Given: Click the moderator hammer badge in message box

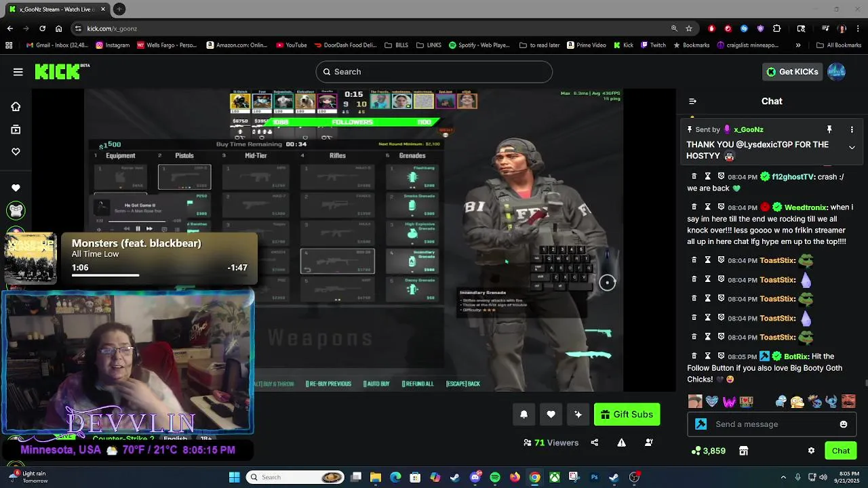Looking at the screenshot, I should click(x=701, y=424).
